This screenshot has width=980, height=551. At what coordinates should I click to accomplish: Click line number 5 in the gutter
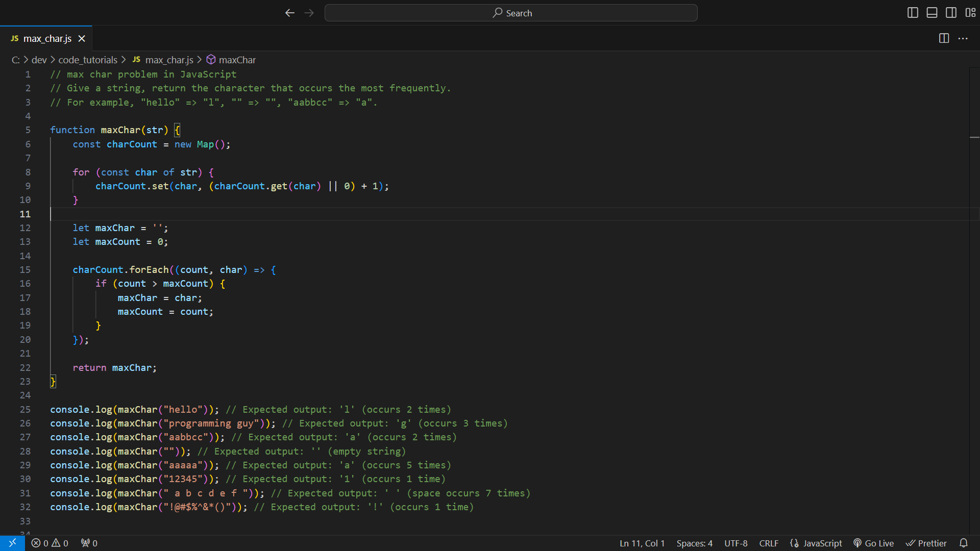[x=28, y=130]
